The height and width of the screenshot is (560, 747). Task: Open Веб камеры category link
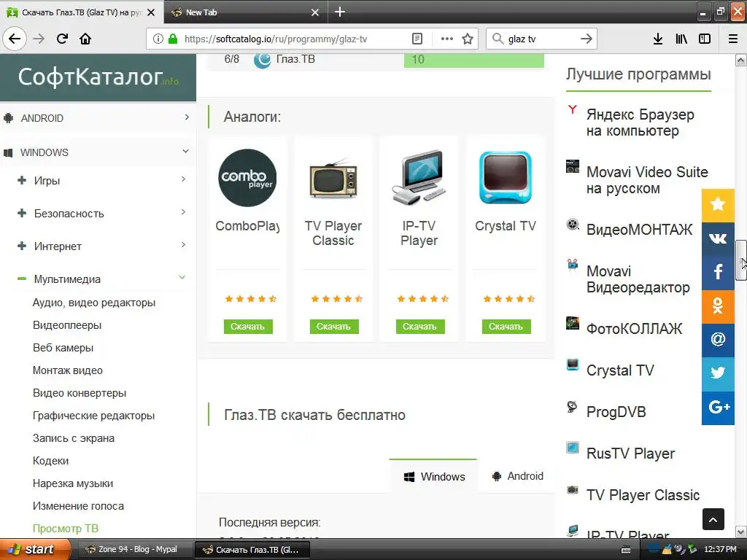[x=63, y=348]
